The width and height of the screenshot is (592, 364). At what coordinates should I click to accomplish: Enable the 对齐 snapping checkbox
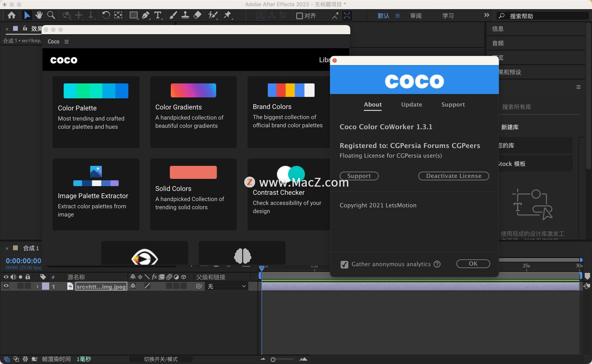[299, 16]
